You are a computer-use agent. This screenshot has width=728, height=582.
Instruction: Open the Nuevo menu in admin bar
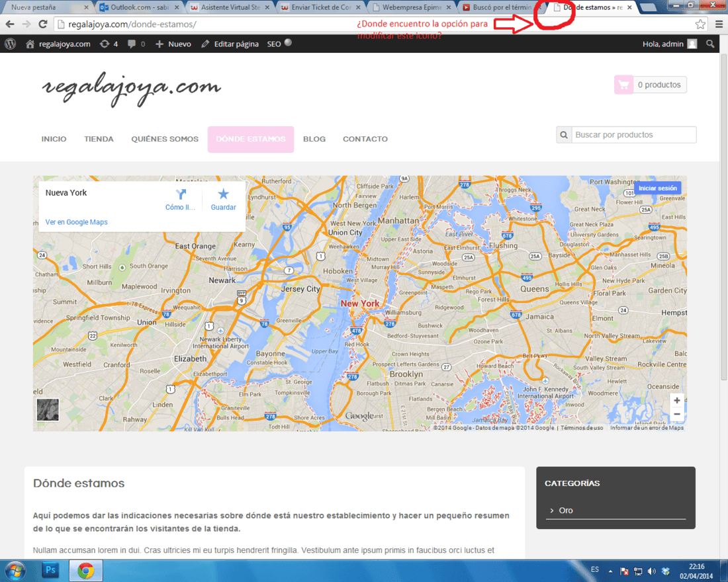tap(173, 44)
